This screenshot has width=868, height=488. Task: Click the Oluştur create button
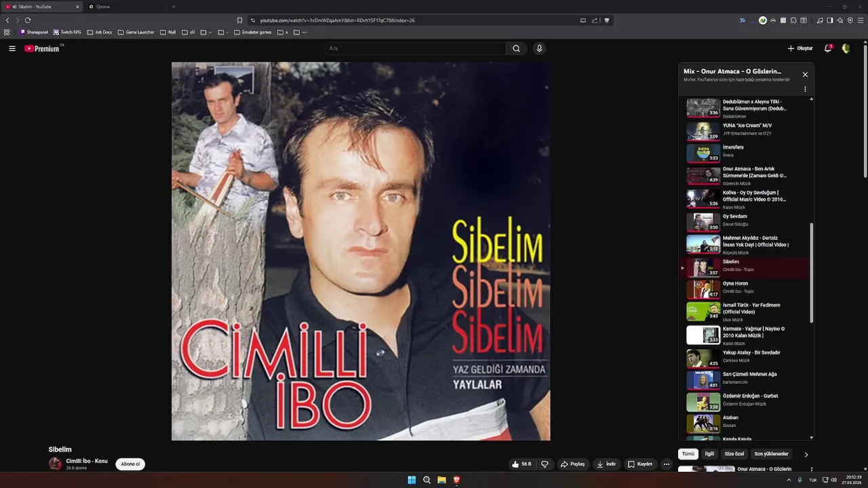(x=800, y=49)
